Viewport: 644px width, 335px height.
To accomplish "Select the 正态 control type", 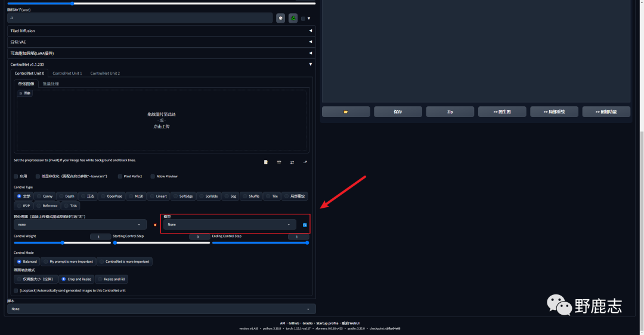I will 88,196.
